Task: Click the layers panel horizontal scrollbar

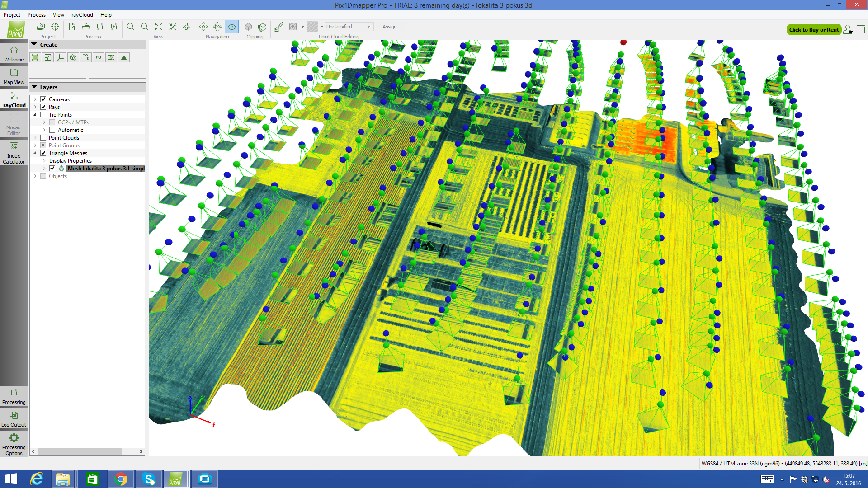Action: (x=79, y=451)
